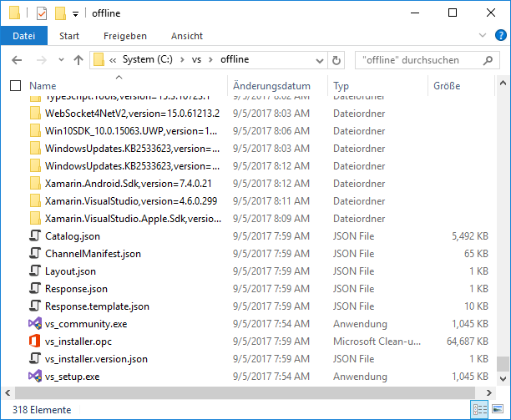Refresh the offline folder view

click(x=336, y=60)
